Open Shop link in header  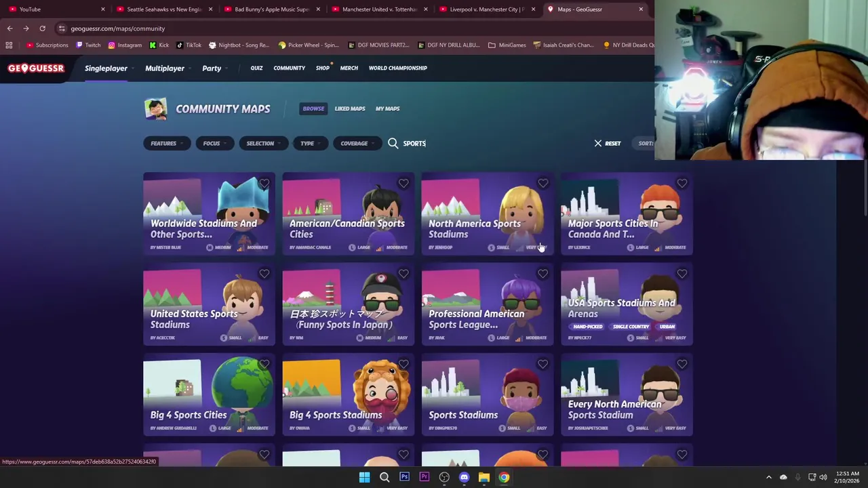click(x=322, y=68)
